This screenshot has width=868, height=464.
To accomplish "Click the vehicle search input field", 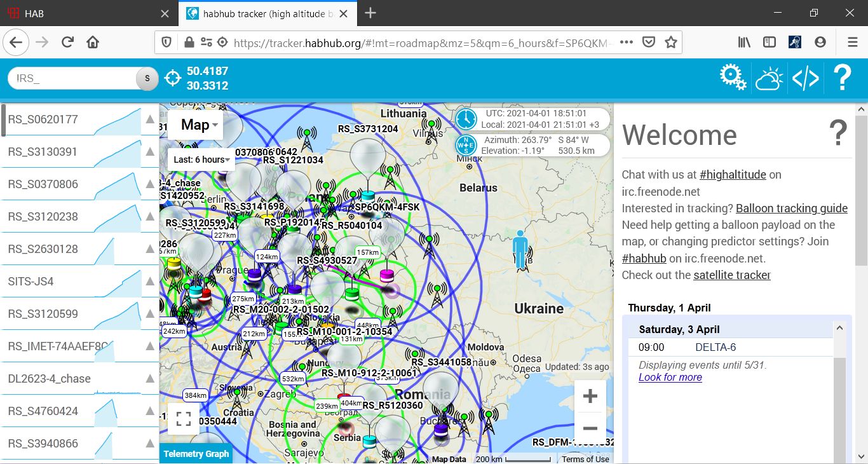I will click(x=73, y=78).
